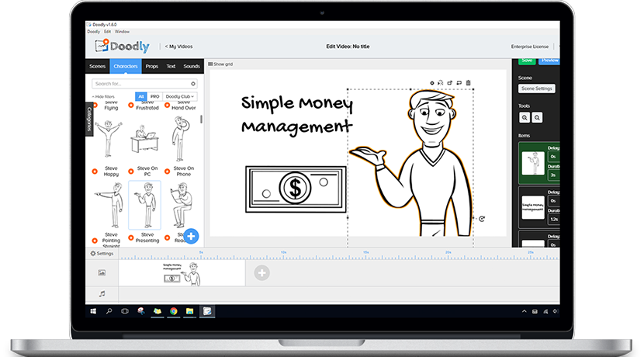Click the Doodly taskbar icon
The width and height of the screenshot is (644, 357).
pyautogui.click(x=207, y=311)
